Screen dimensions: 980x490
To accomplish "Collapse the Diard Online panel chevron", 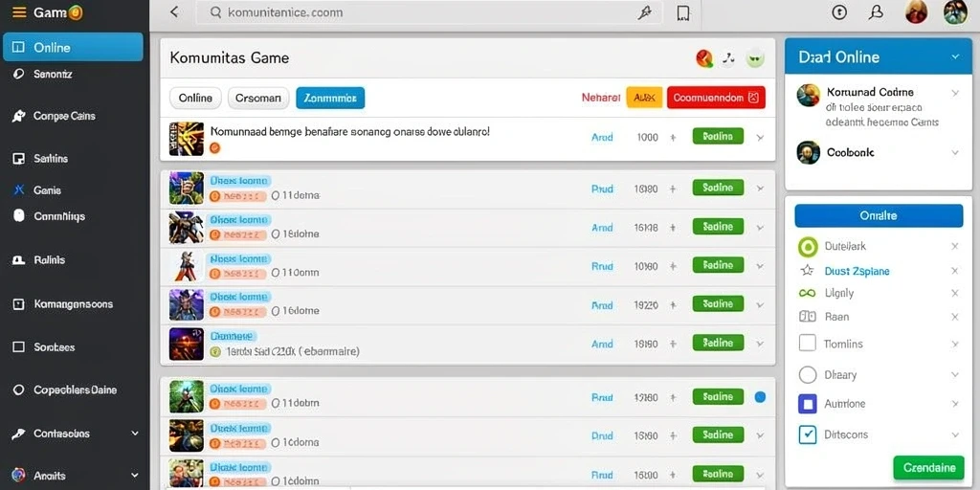I will (x=955, y=56).
